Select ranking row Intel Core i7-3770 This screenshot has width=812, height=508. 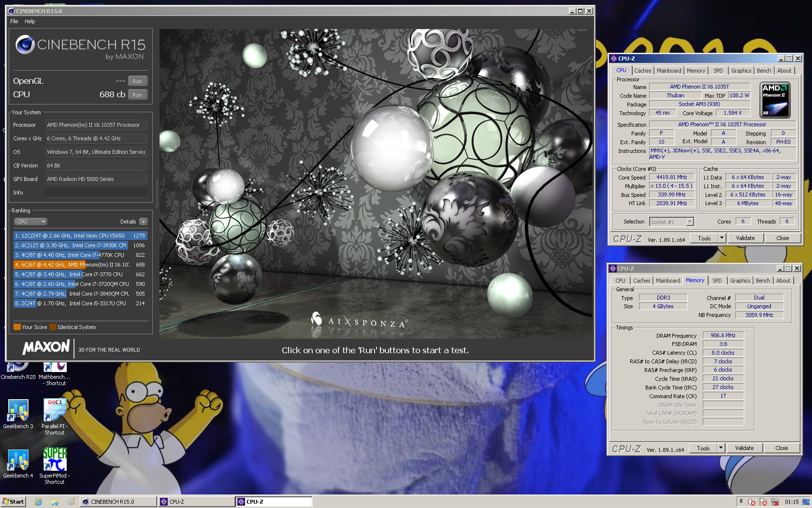click(80, 274)
